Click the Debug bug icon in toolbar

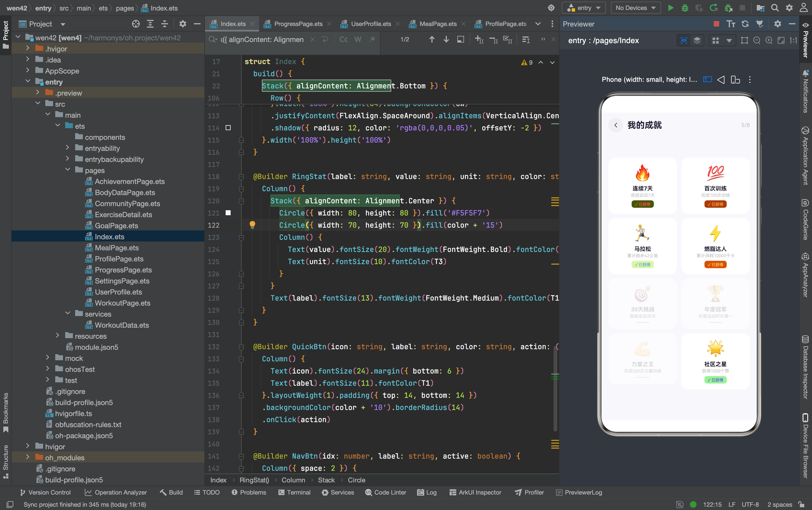click(685, 8)
